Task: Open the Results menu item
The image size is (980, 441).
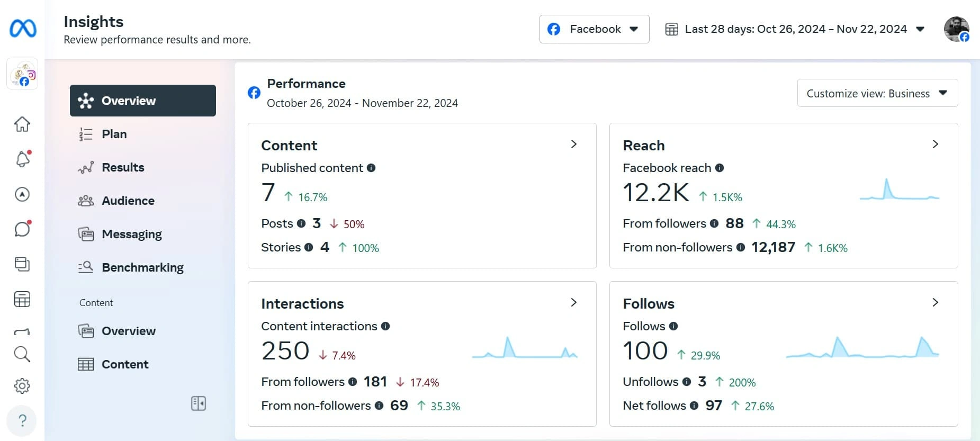Action: (x=123, y=167)
